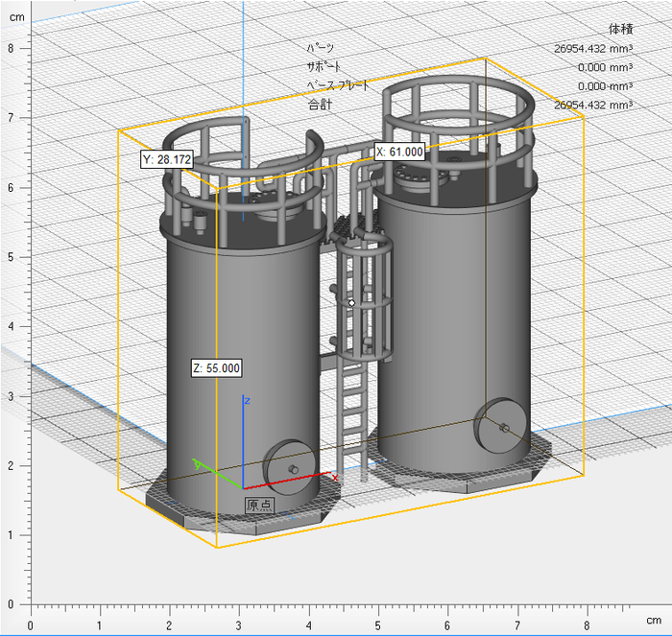The height and width of the screenshot is (636, 672).
Task: Click the 体積 volume header text
Action: 620,29
